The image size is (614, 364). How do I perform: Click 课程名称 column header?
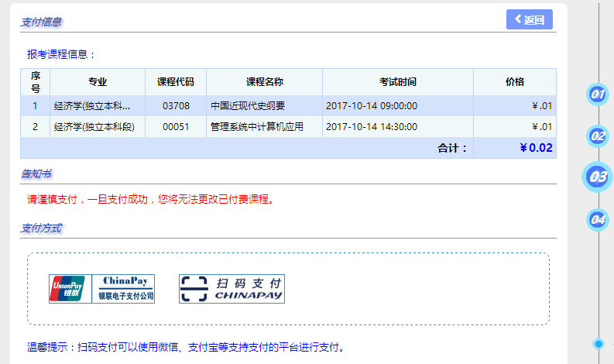click(x=264, y=82)
